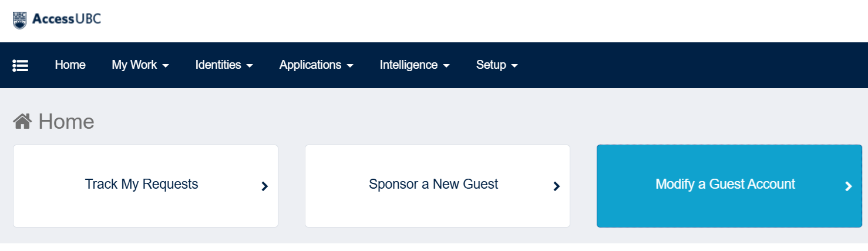868x251 pixels.
Task: Click the UBC crest logo icon
Action: click(x=19, y=20)
